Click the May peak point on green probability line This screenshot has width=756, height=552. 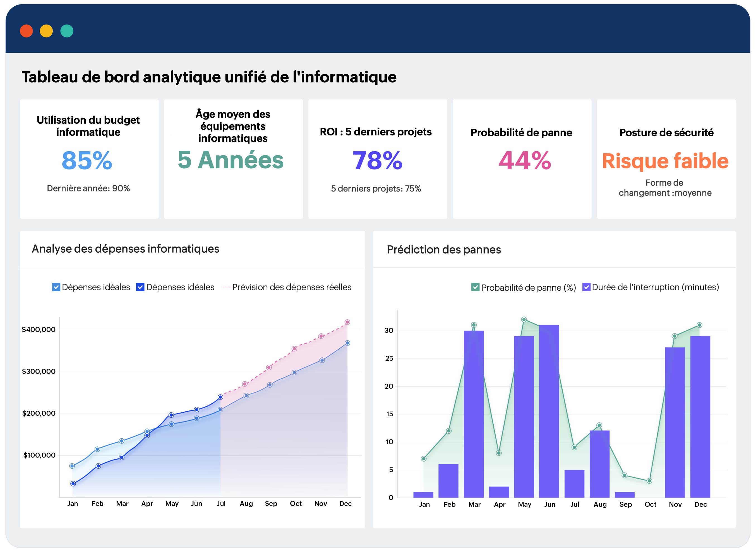pos(524,319)
